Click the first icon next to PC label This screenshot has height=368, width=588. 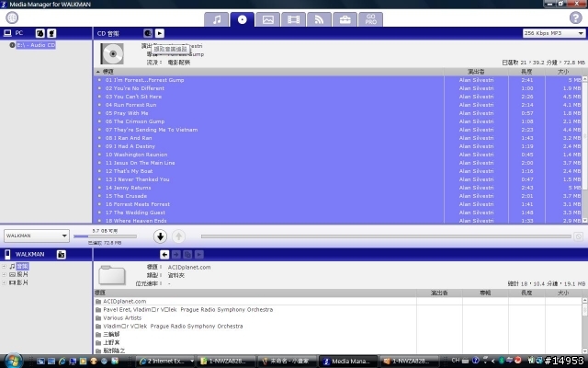pos(40,33)
